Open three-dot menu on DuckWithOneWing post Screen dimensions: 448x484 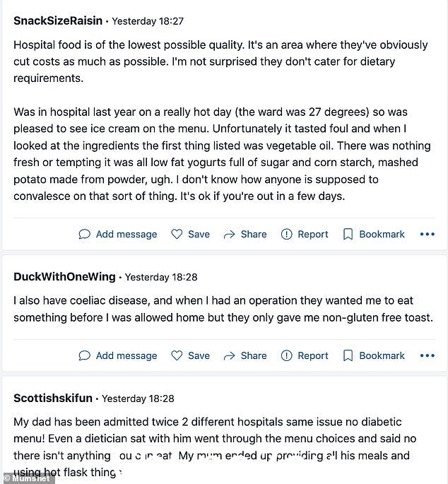428,355
